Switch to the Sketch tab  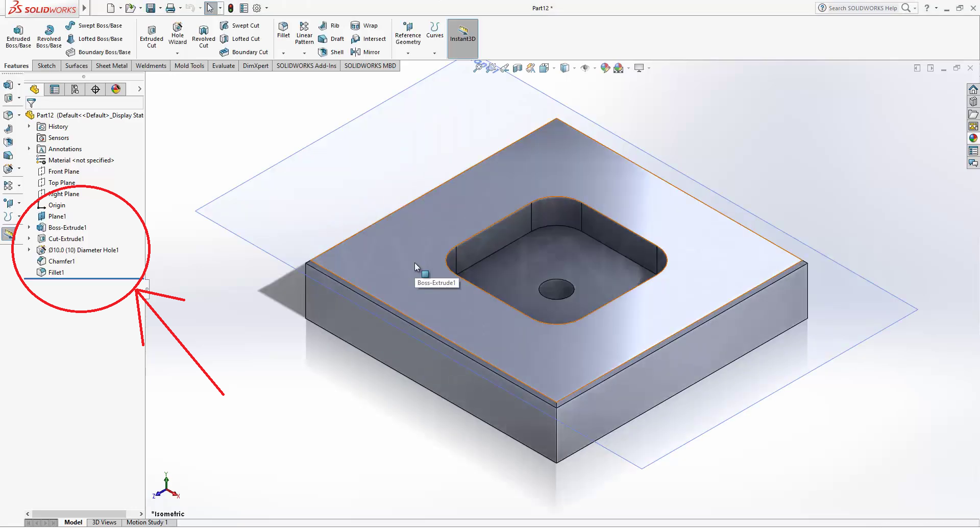pyautogui.click(x=46, y=66)
